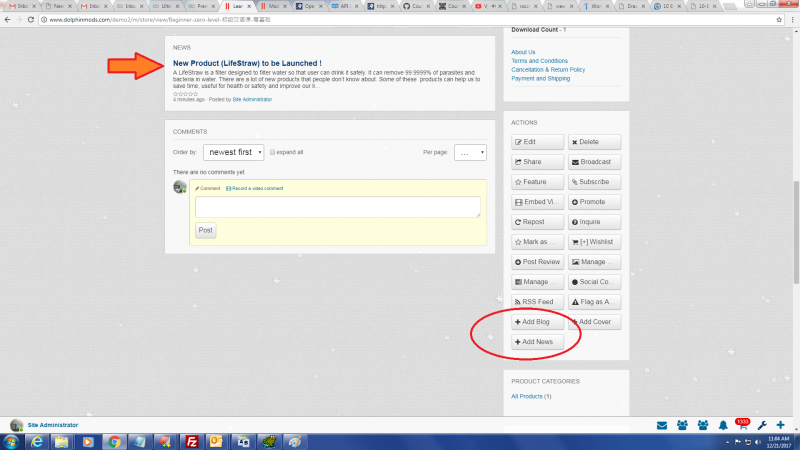Open the Per page dropdown
800x450 pixels.
click(x=470, y=152)
